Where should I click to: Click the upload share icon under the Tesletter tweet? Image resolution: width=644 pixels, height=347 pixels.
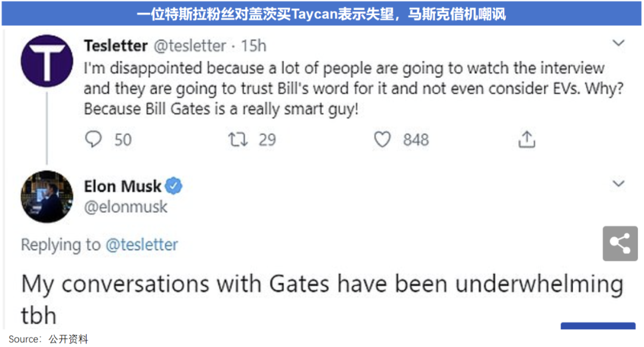[527, 140]
